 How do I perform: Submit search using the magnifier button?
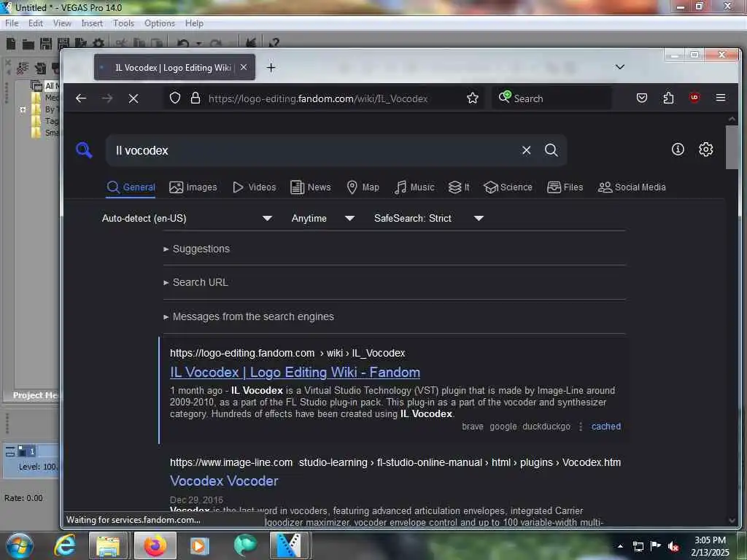[x=551, y=150]
